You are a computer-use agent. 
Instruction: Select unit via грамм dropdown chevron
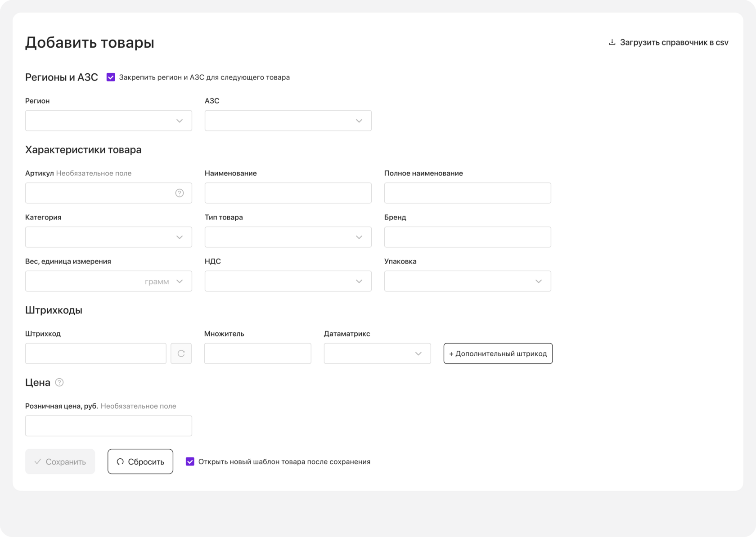pyautogui.click(x=180, y=281)
